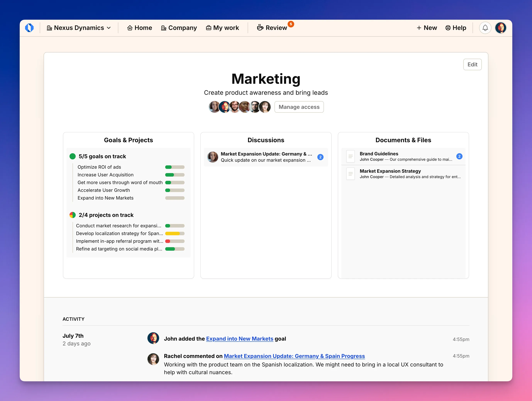Open the Brand Guidelines document icon
The image size is (532, 401).
350,156
